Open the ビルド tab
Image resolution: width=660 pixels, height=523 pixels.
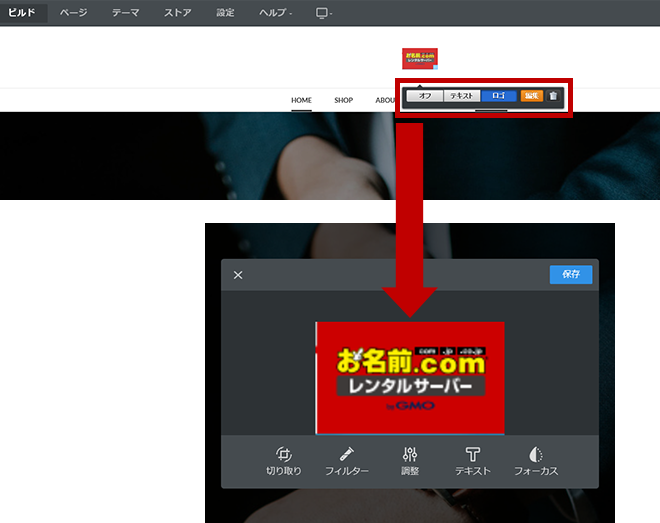22,13
